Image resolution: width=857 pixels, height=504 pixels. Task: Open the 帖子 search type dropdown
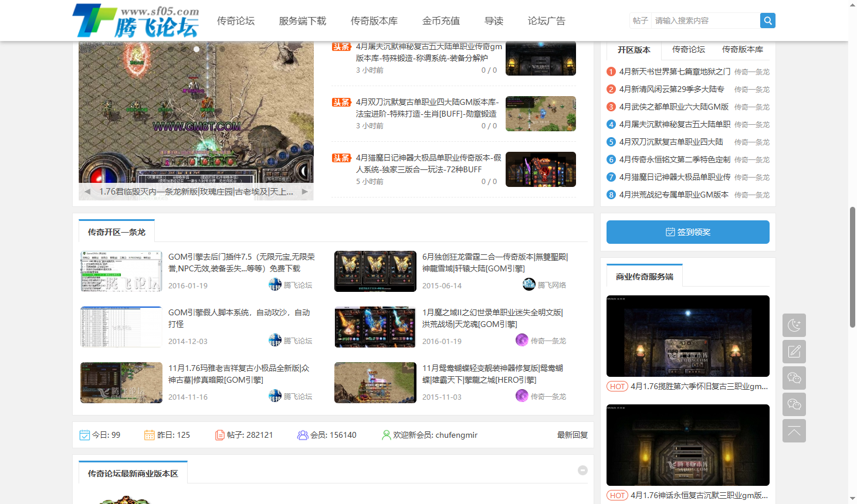click(x=640, y=21)
